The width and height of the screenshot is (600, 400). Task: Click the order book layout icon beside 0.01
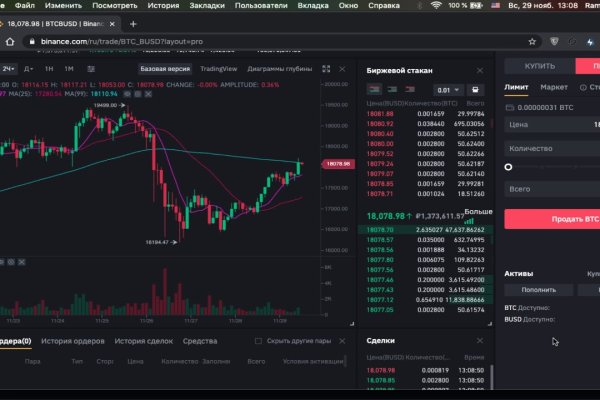pyautogui.click(x=476, y=89)
